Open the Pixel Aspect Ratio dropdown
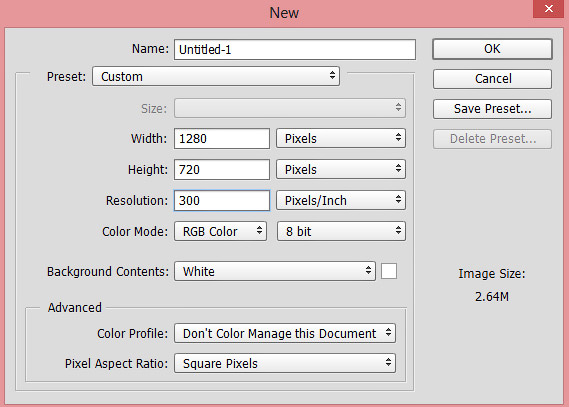The width and height of the screenshot is (569, 407). point(285,363)
